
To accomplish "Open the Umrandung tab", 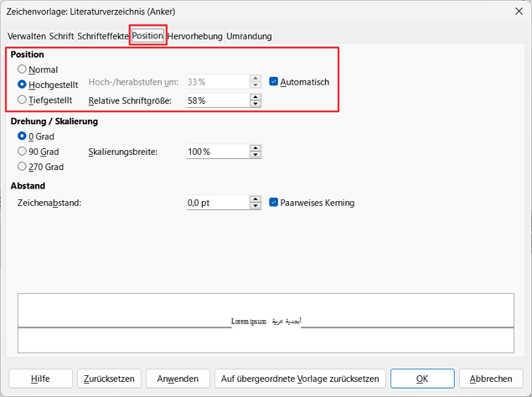I will click(x=249, y=36).
